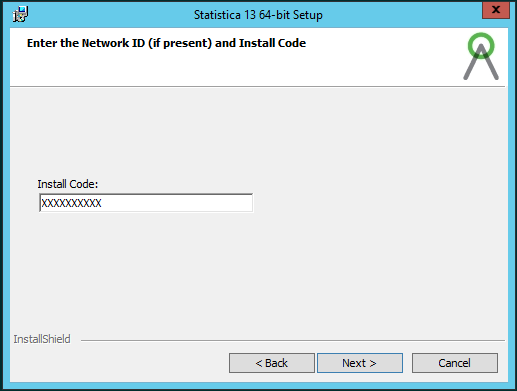Click the Install Code label

pos(68,184)
